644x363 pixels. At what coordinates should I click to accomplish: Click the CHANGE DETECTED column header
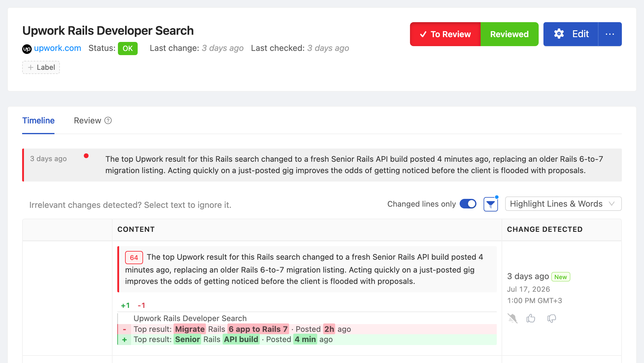pos(545,229)
